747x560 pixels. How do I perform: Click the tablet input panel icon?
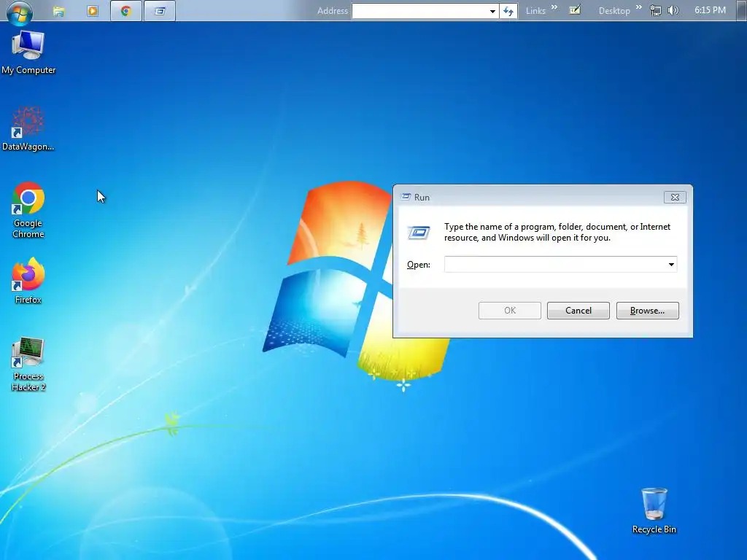575,10
